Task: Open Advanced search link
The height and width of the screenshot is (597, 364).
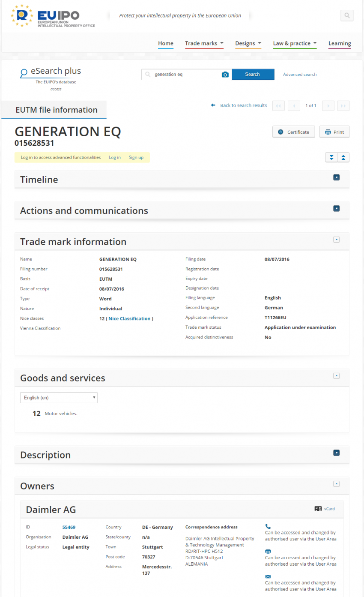Action: (x=300, y=75)
